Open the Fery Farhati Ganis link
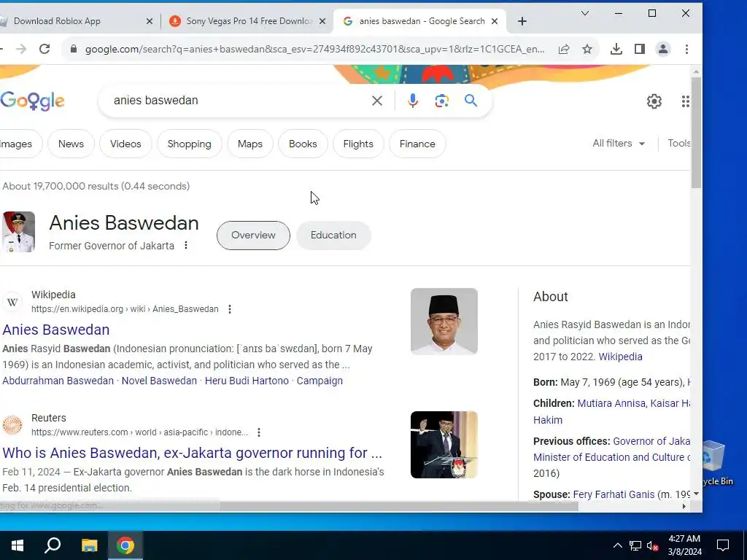This screenshot has height=560, width=747. 614,495
